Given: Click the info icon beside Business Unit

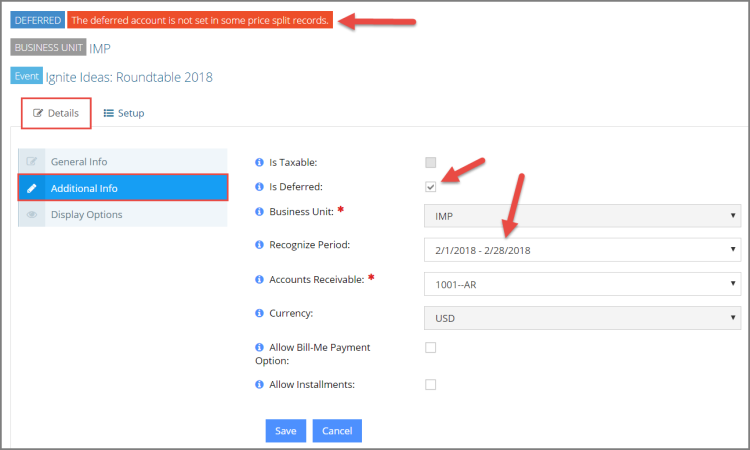Looking at the screenshot, I should point(259,211).
